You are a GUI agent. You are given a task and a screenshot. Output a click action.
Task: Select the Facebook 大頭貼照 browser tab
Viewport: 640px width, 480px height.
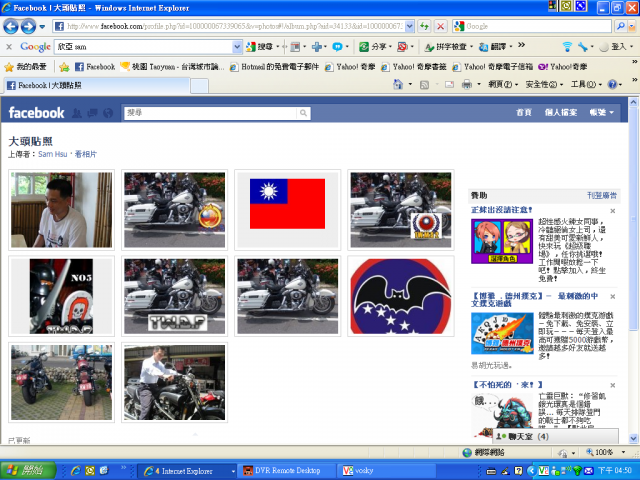click(97, 85)
